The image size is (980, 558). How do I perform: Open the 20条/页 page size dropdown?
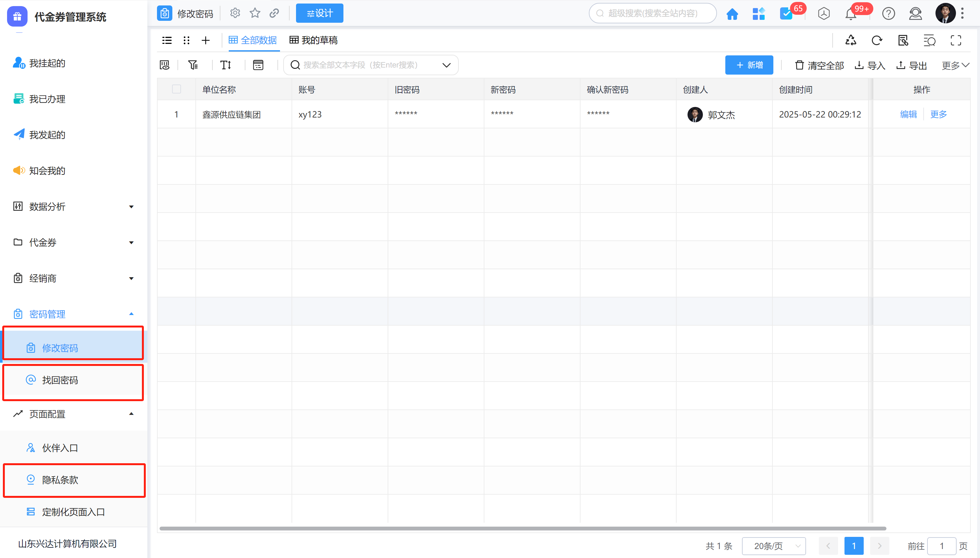pyautogui.click(x=774, y=546)
